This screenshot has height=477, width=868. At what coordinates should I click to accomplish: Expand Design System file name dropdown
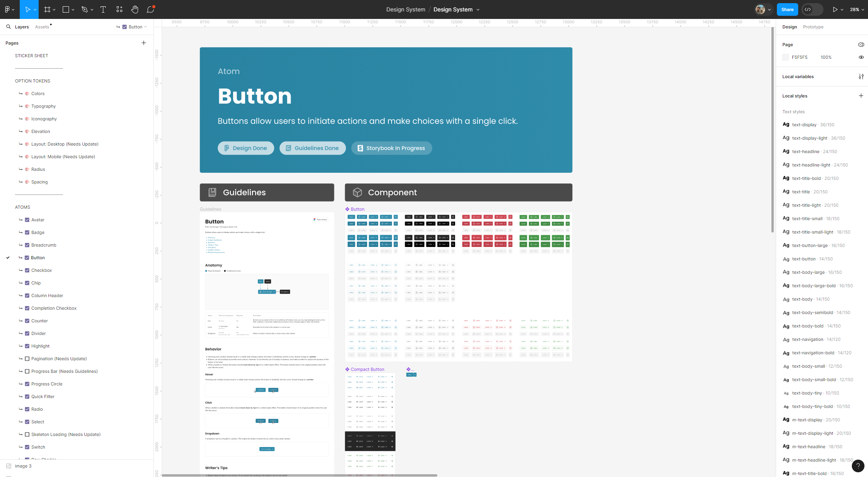(478, 9)
